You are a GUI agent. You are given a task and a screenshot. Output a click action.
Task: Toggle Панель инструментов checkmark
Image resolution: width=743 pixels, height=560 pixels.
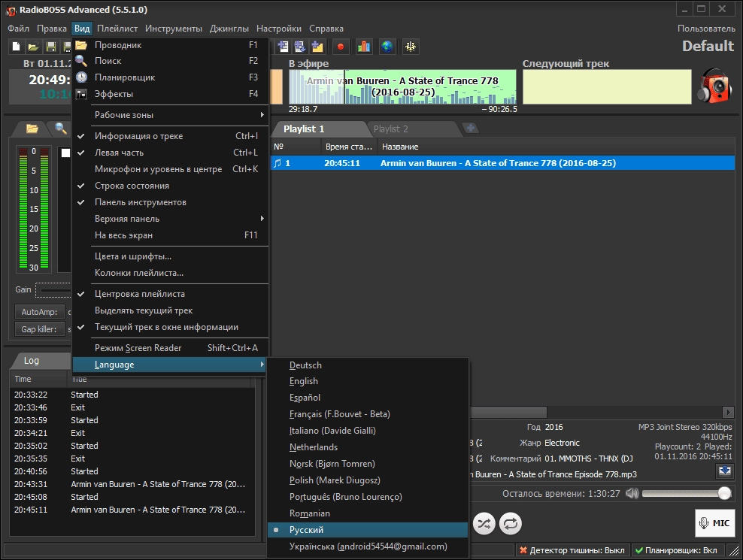pos(171,202)
